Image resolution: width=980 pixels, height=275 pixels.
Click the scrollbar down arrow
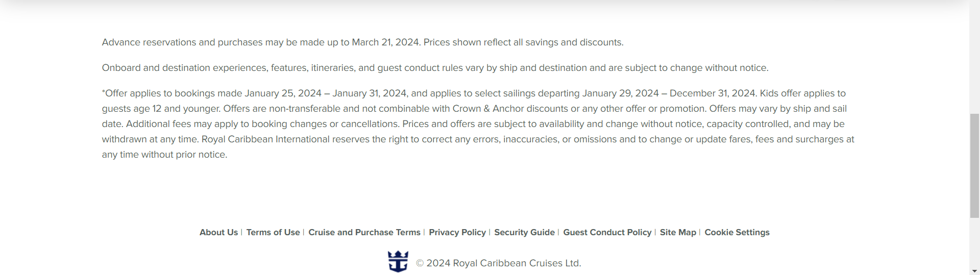[974, 271]
